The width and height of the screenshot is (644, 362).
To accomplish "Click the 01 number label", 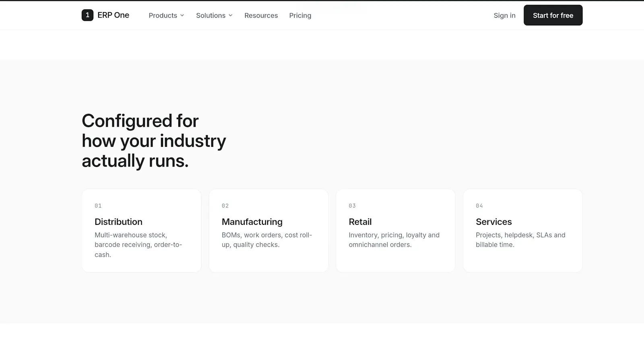I will (98, 206).
